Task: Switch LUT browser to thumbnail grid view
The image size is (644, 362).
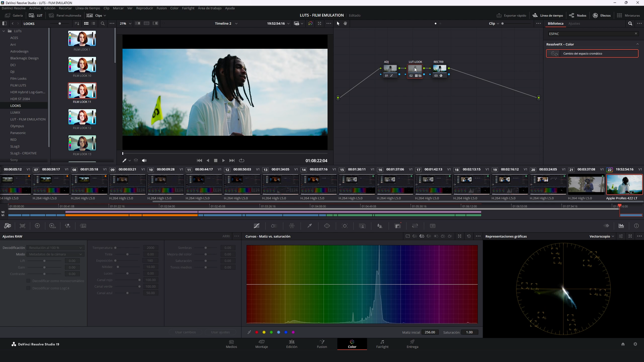Action: click(86, 24)
